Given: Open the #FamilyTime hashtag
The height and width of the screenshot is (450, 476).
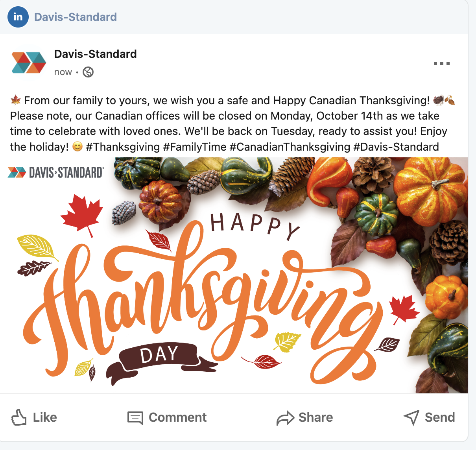Looking at the screenshot, I should 195,147.
